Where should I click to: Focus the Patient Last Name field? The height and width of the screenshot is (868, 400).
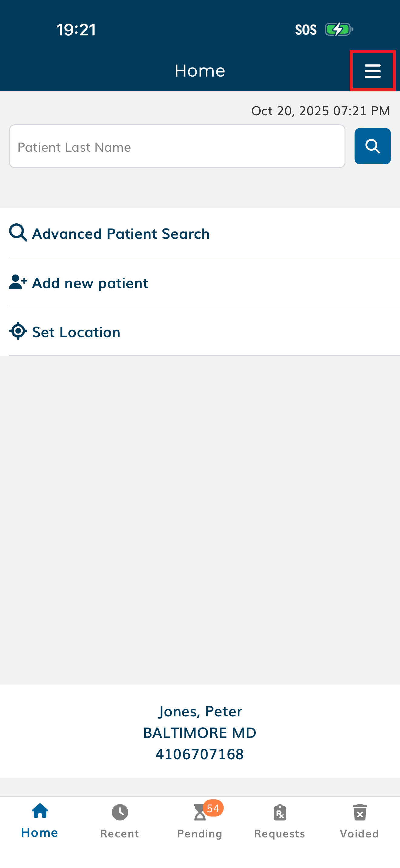coord(177,146)
